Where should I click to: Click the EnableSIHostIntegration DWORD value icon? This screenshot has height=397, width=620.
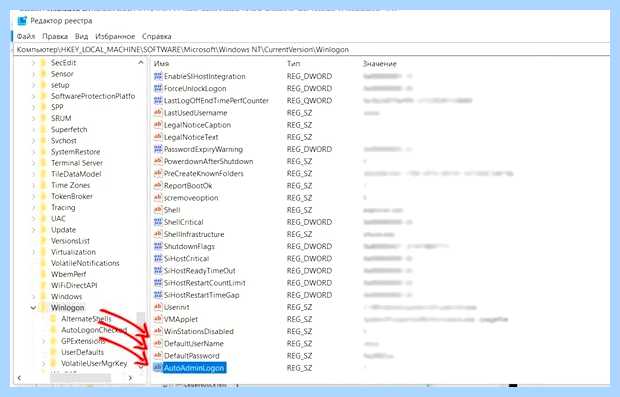click(x=158, y=76)
